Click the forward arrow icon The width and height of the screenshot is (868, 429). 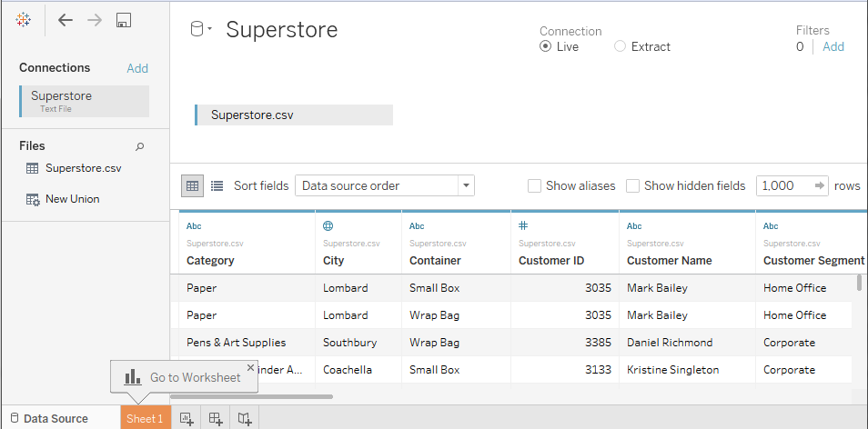(95, 21)
